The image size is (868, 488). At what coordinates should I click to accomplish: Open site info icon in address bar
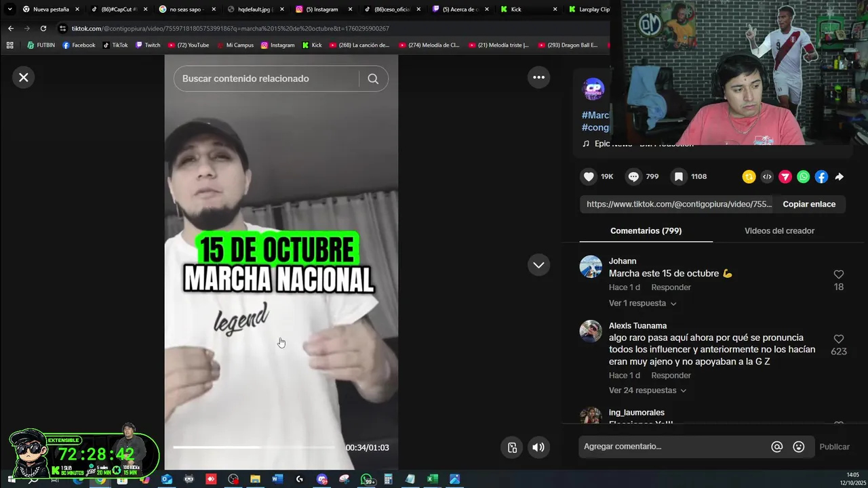62,28
